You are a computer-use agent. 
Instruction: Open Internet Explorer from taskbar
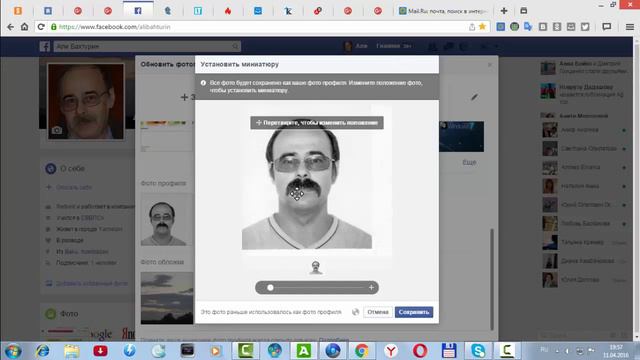click(42, 351)
